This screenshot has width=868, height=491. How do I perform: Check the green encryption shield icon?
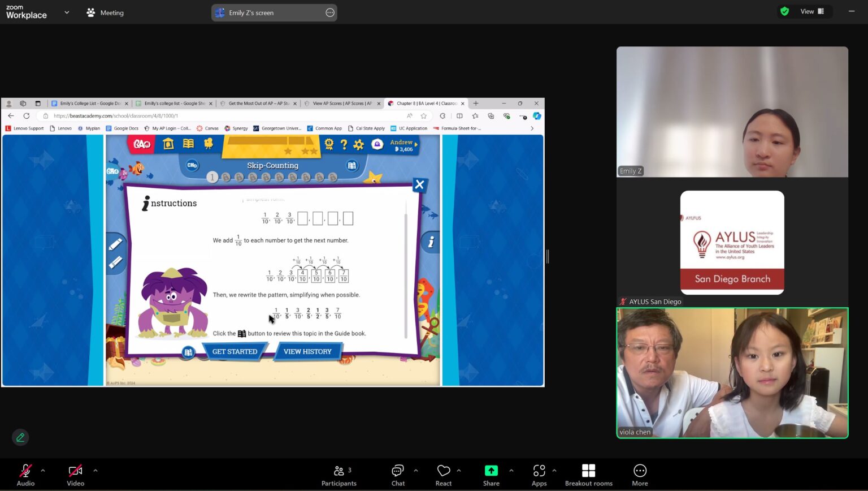pos(784,11)
